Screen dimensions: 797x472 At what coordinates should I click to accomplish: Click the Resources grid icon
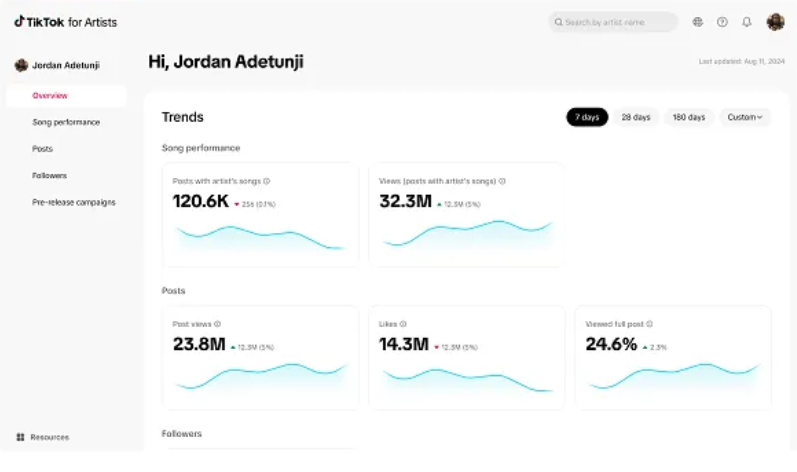20,437
